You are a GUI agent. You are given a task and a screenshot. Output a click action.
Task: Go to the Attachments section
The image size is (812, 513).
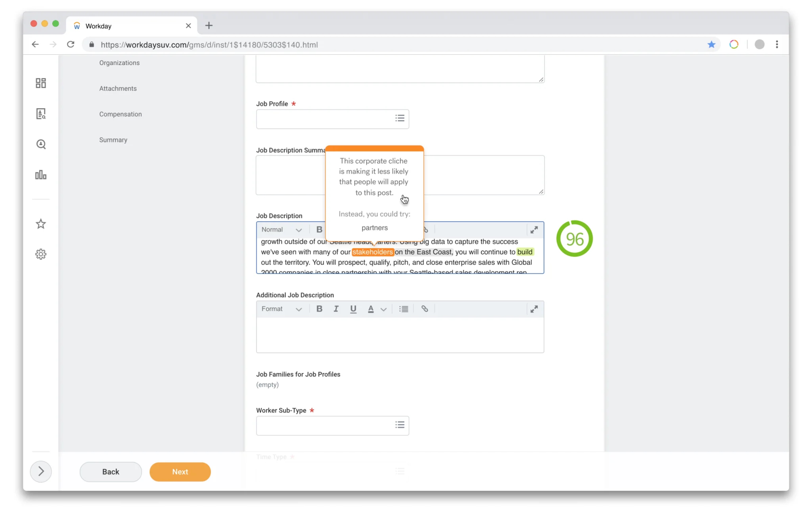[x=118, y=88]
